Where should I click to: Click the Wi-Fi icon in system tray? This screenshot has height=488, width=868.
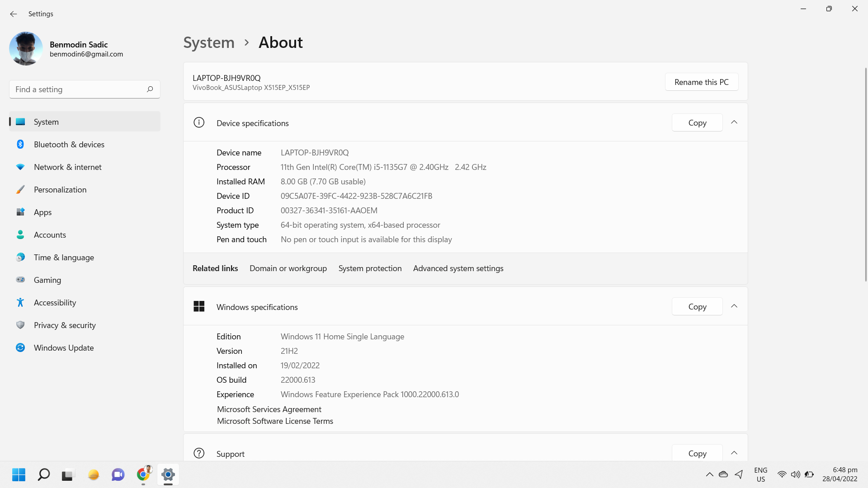tap(782, 474)
